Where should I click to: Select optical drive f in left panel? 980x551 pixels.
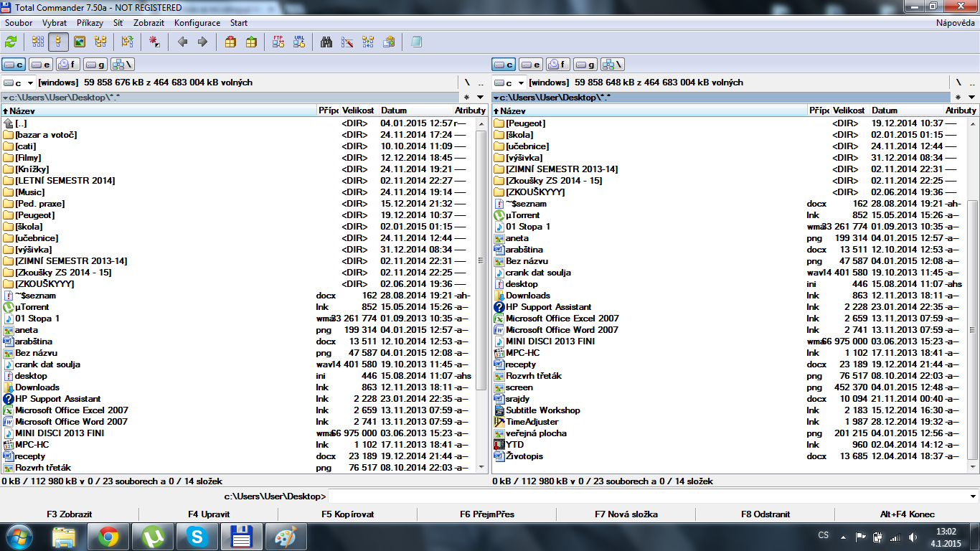[68, 65]
